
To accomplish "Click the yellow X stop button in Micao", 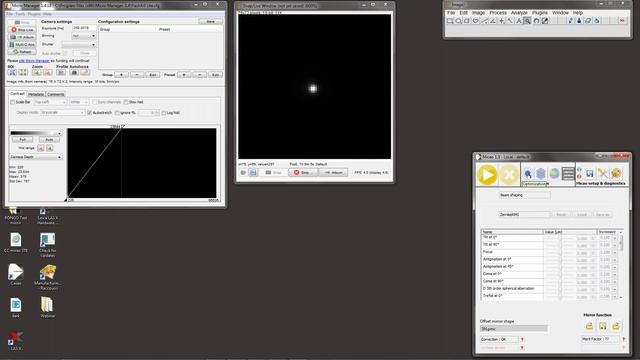I will [509, 175].
